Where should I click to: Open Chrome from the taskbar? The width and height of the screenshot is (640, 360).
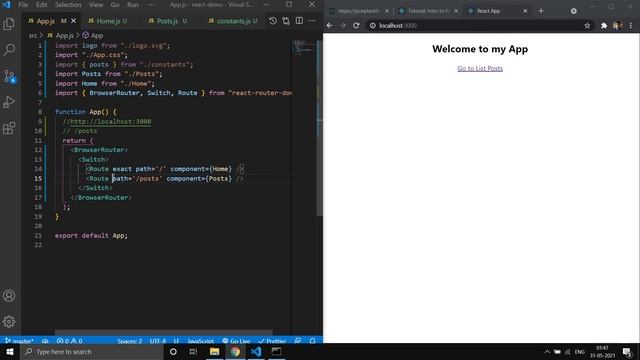pyautogui.click(x=235, y=351)
